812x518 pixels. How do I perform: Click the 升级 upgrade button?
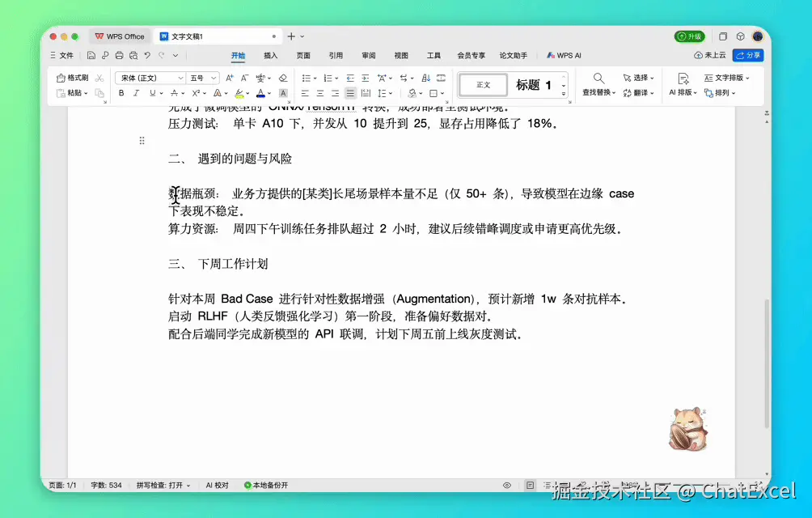pyautogui.click(x=691, y=36)
